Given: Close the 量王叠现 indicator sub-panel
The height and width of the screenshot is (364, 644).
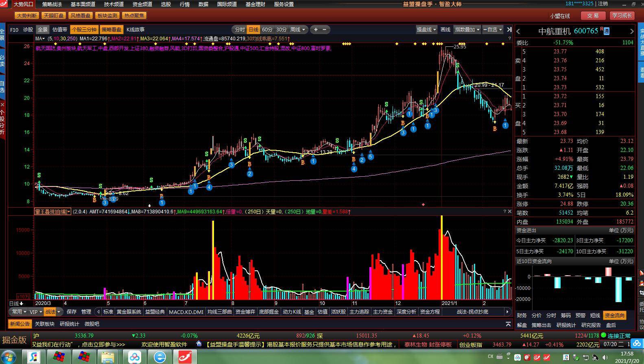Looking at the screenshot, I should pyautogui.click(x=510, y=211).
